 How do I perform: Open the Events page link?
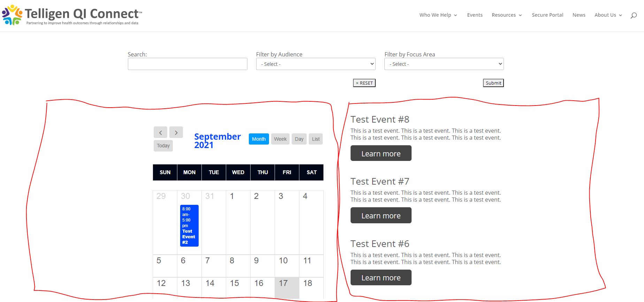(475, 15)
